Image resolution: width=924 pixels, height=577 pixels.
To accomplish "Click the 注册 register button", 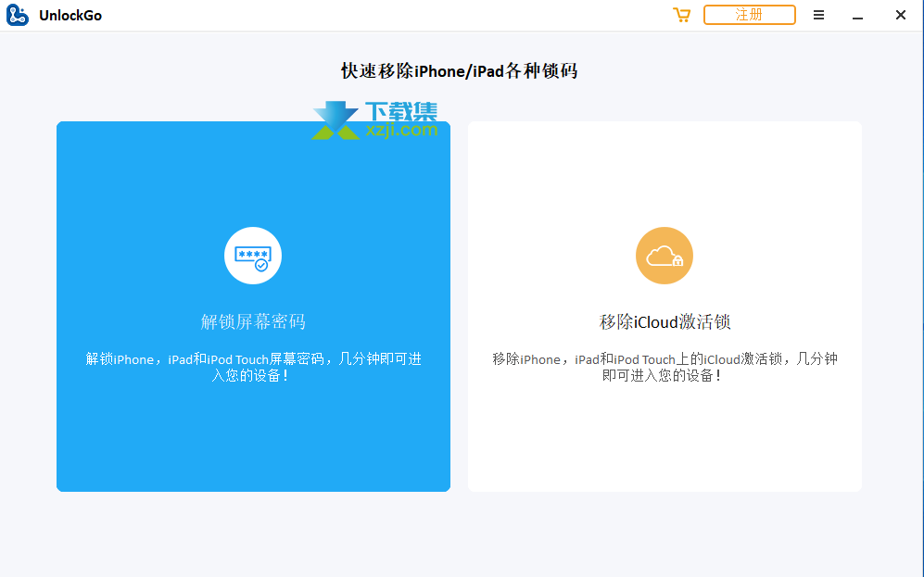I will [750, 15].
